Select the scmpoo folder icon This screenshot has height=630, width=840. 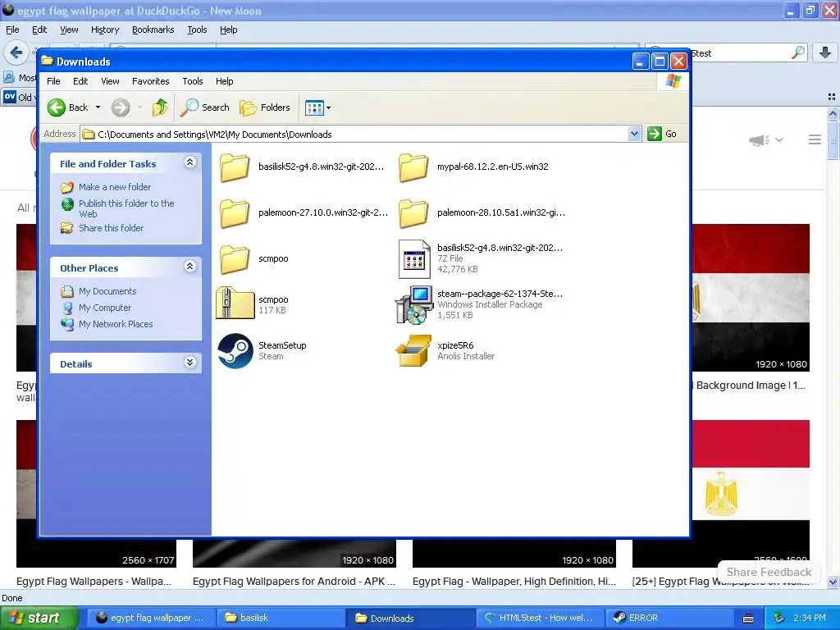(235, 259)
